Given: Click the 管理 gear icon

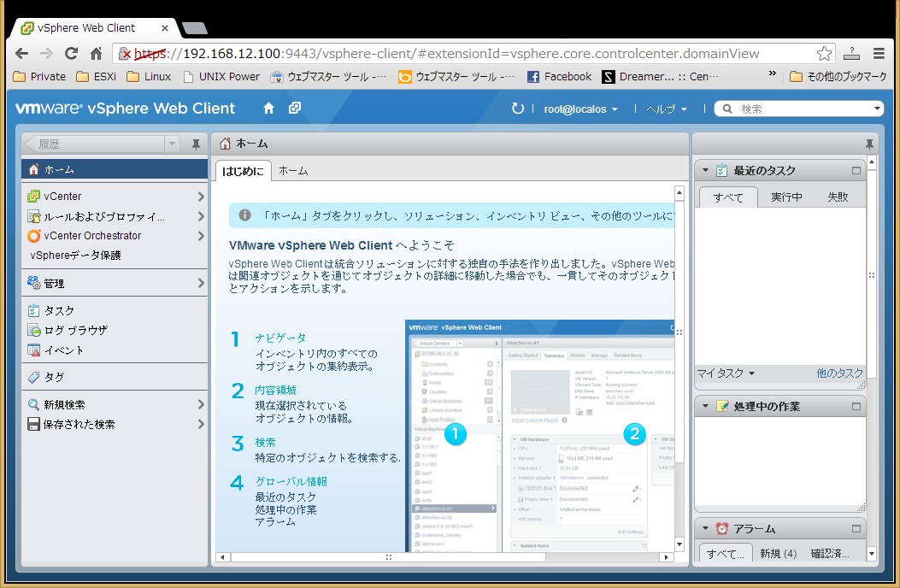Looking at the screenshot, I should [x=33, y=283].
